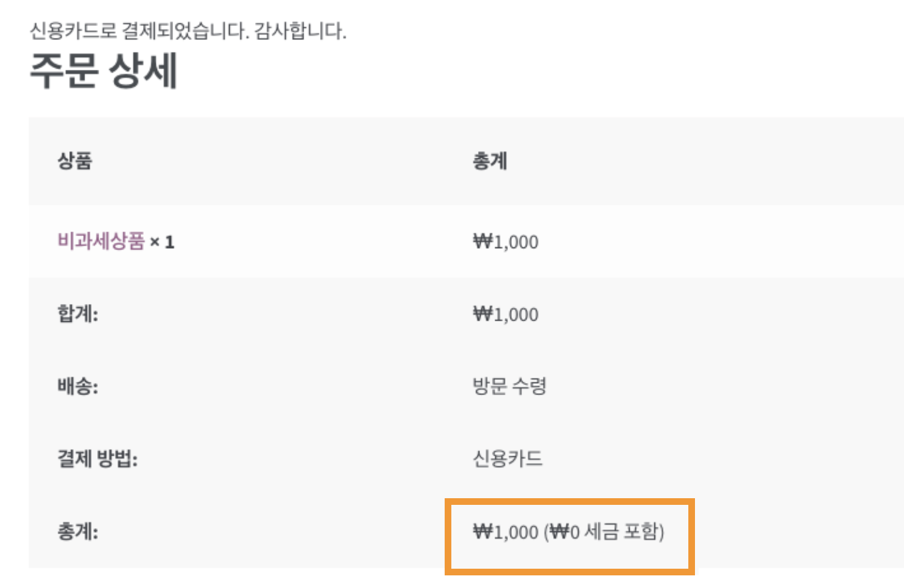
Task: Click the ₩1,000 price in product row
Action: (505, 243)
